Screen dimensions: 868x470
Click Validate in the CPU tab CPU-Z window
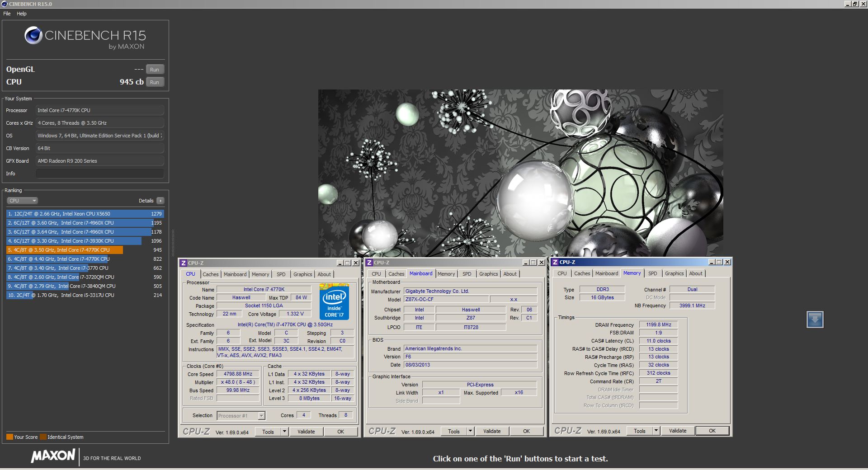pos(306,432)
